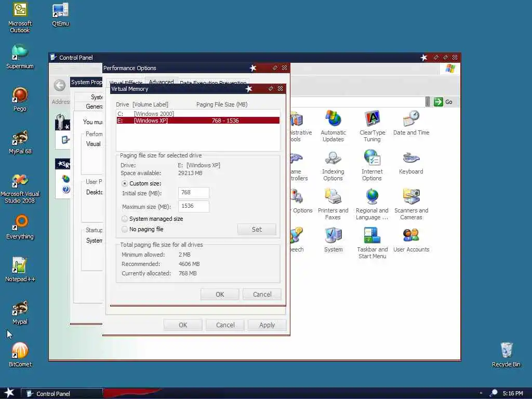The width and height of the screenshot is (532, 399).
Task: Click the star Start button on taskbar
Action: click(9, 393)
